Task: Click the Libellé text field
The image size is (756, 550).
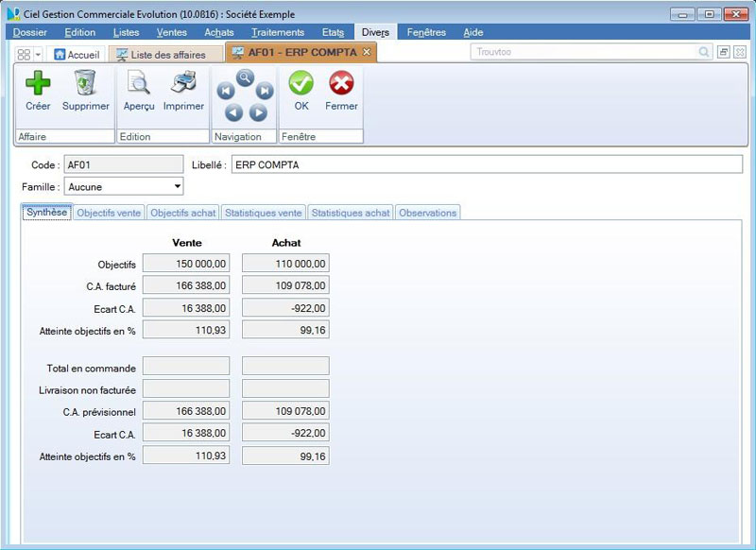Action: pos(487,164)
